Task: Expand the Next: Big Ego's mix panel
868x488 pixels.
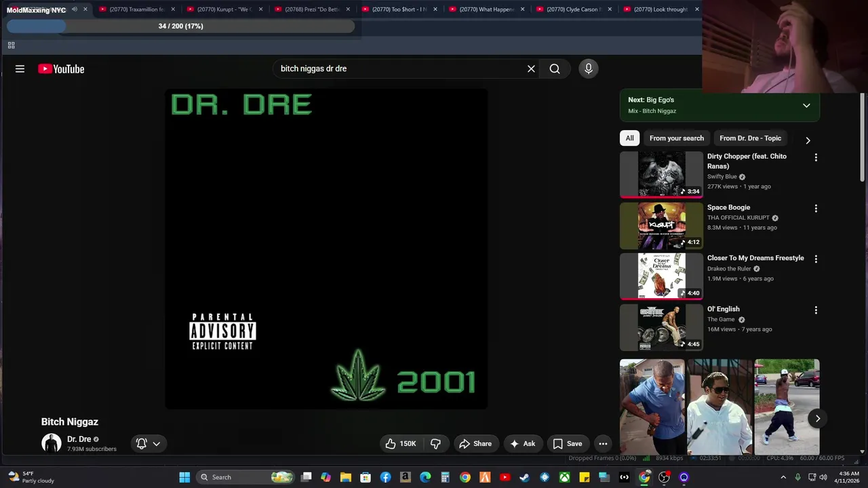Action: (806, 105)
